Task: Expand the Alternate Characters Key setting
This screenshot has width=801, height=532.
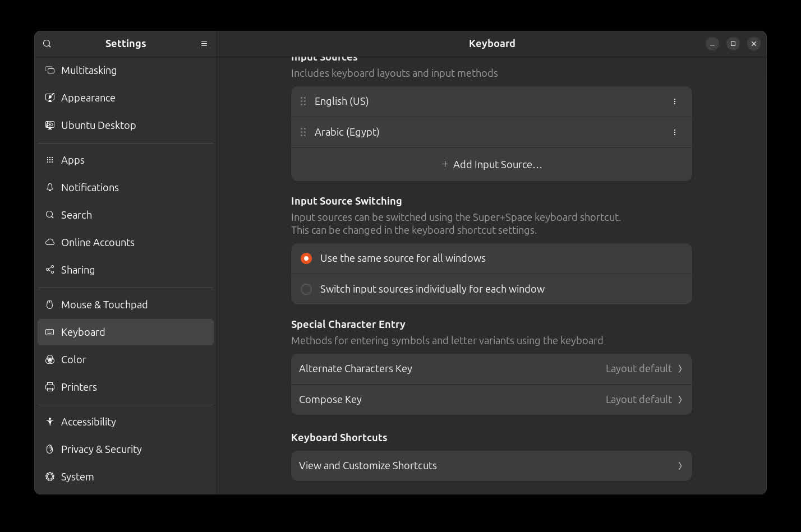Action: [491, 369]
